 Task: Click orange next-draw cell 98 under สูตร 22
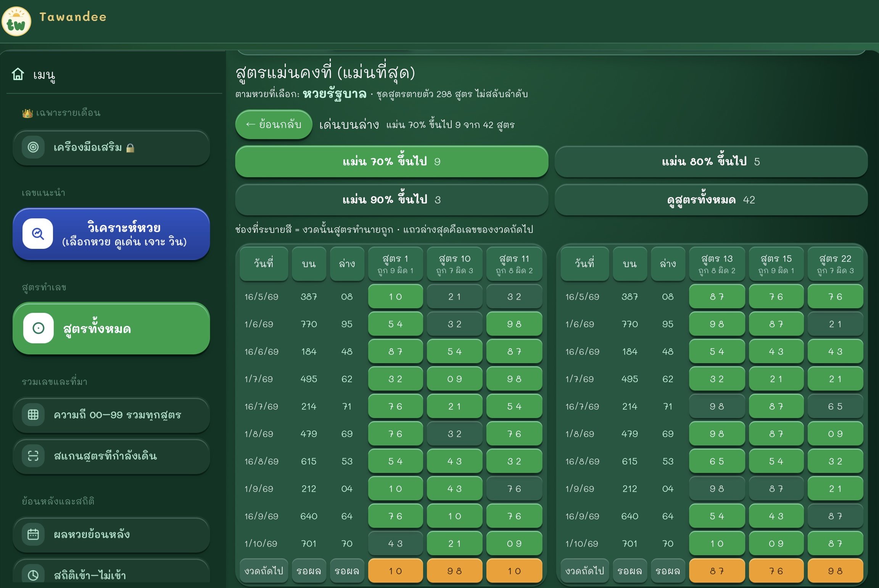(x=835, y=571)
